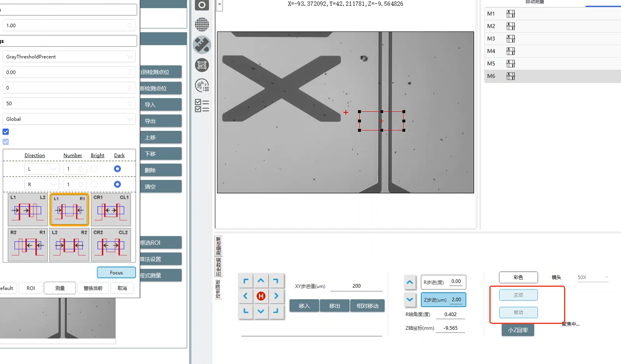
Task: Open the checklist icon in sidebar
Action: tap(202, 106)
